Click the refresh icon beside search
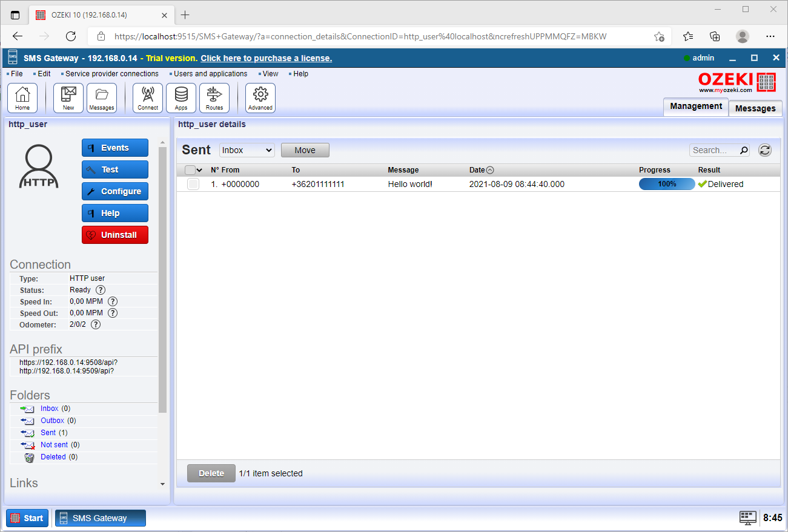 [x=765, y=150]
